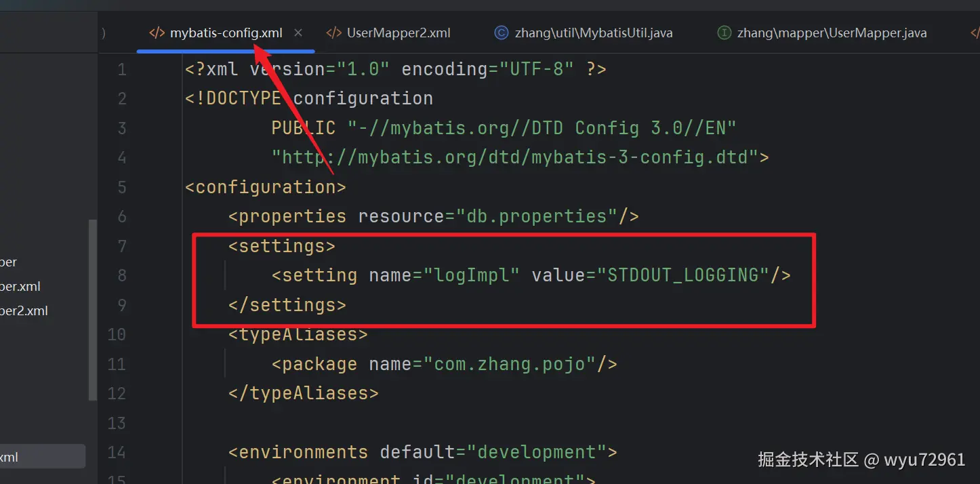This screenshot has height=484, width=980.
Task: Click the XML icon on UserMapper2.xml tab
Action: [333, 33]
